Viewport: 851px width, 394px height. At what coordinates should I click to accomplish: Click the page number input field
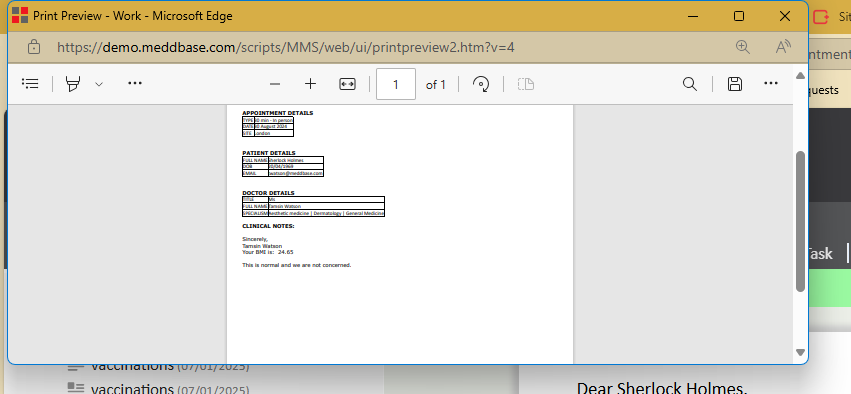click(396, 84)
